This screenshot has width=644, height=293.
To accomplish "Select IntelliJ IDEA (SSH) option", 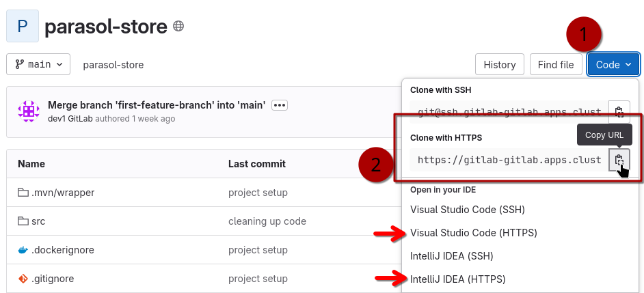I will coord(451,256).
